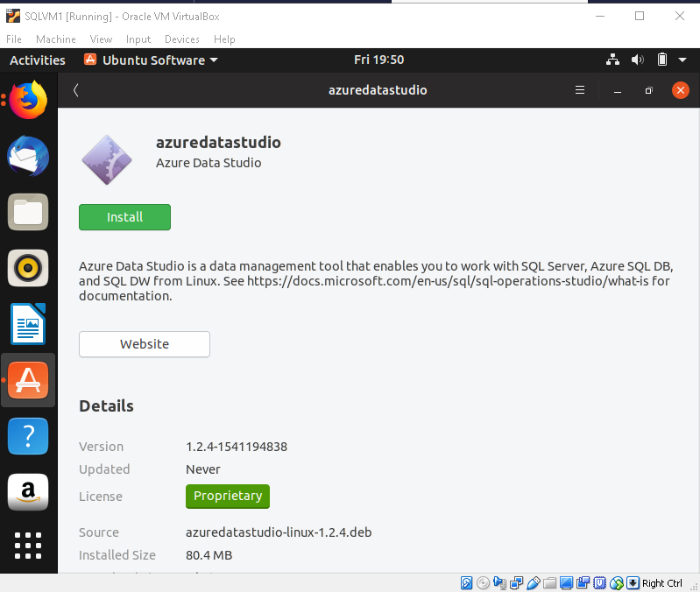
Task: Click VirtualBox optical drive status icon
Action: coord(483,583)
